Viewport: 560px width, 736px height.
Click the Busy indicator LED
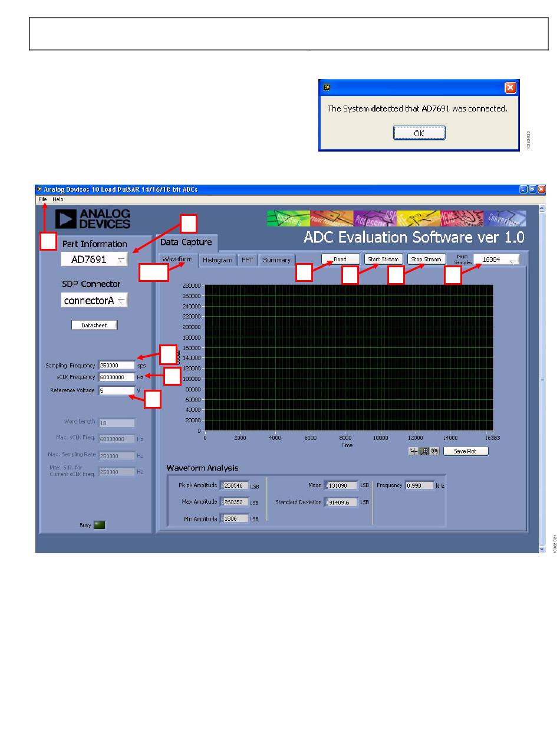tap(100, 525)
